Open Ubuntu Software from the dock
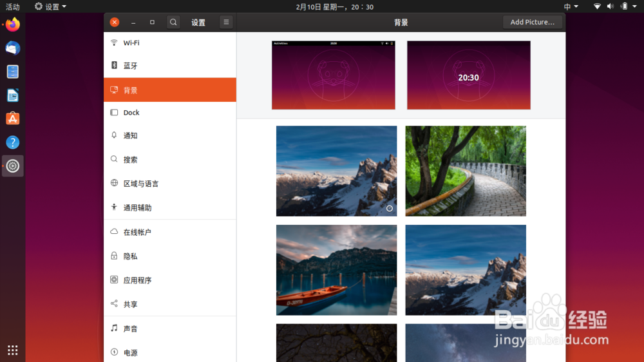 [13, 119]
